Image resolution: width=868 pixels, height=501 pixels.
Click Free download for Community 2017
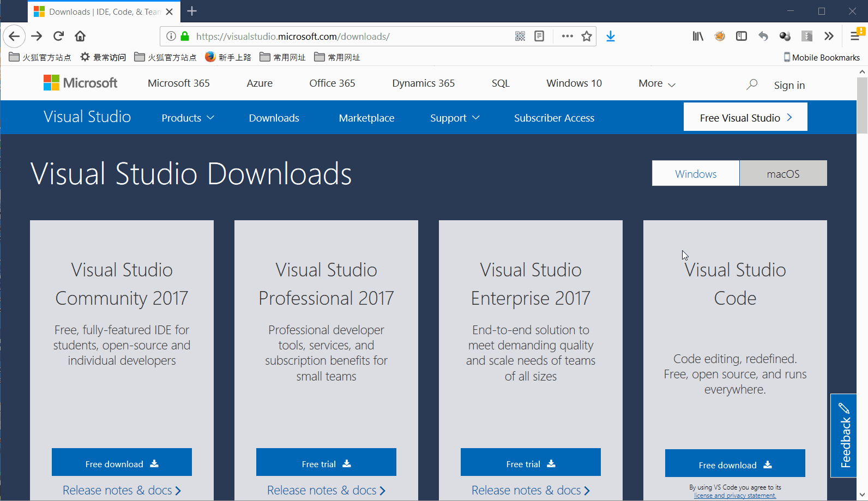pos(122,463)
